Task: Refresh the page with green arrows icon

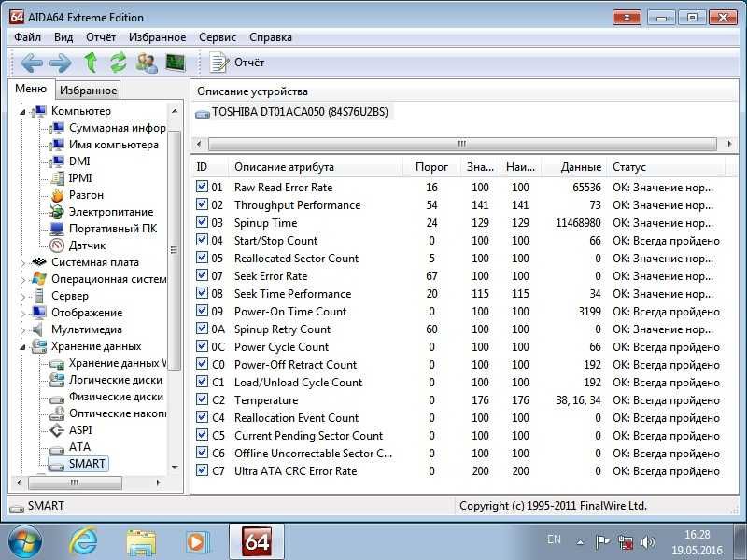Action: (x=119, y=63)
